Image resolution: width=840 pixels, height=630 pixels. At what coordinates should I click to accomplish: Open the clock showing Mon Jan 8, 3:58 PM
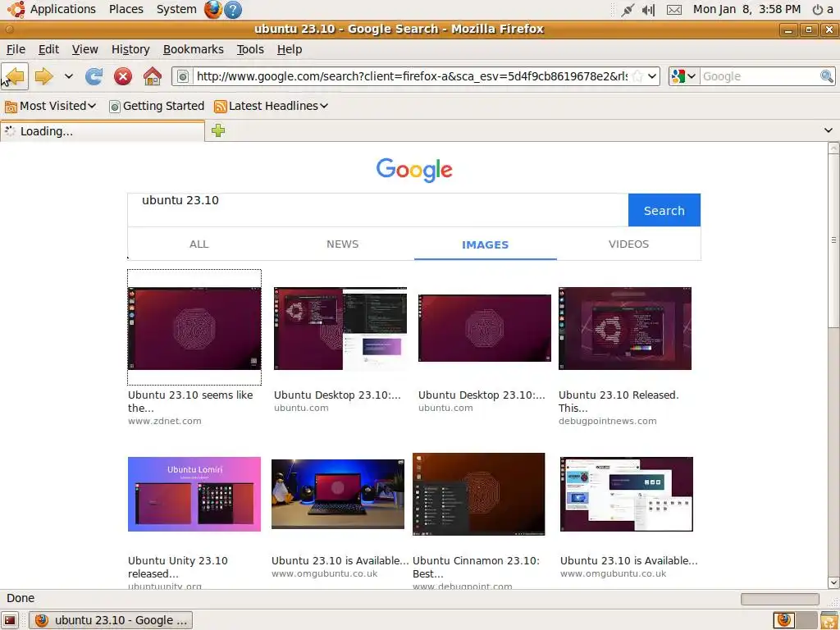pyautogui.click(x=746, y=9)
